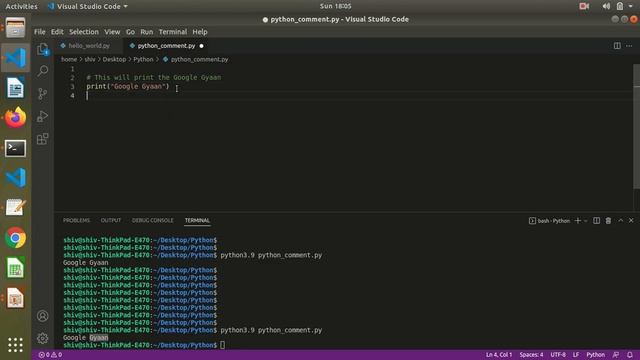Open the Go menu
Viewport: 640px width, 360px height.
(130, 32)
